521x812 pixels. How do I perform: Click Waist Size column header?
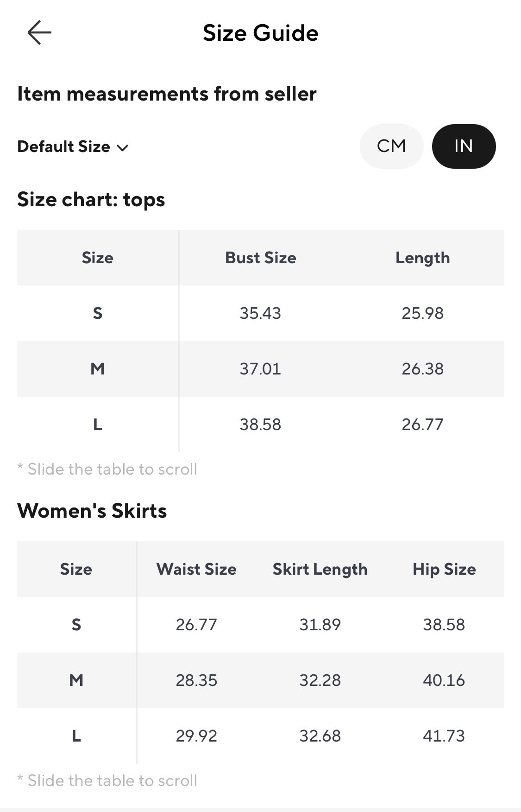tap(196, 569)
